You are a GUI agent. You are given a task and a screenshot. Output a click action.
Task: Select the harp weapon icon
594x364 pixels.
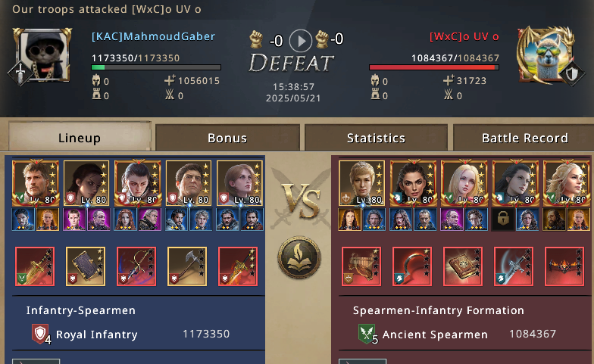[x=361, y=266]
